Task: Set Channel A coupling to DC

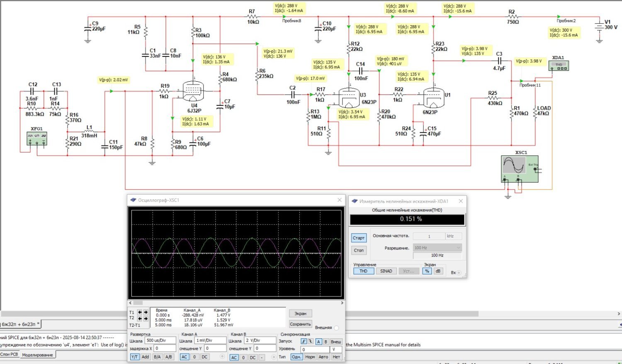Action: click(x=204, y=357)
